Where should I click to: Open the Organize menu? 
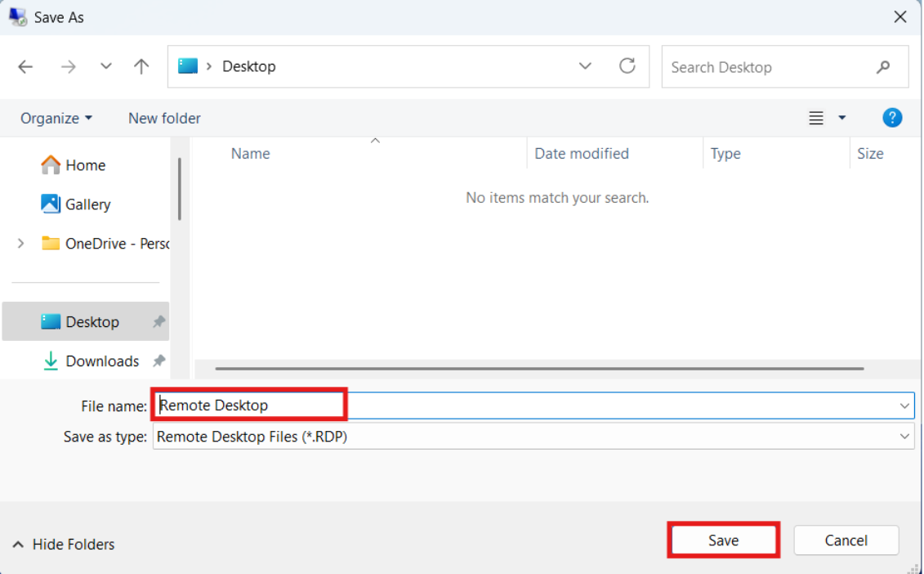pyautogui.click(x=56, y=119)
